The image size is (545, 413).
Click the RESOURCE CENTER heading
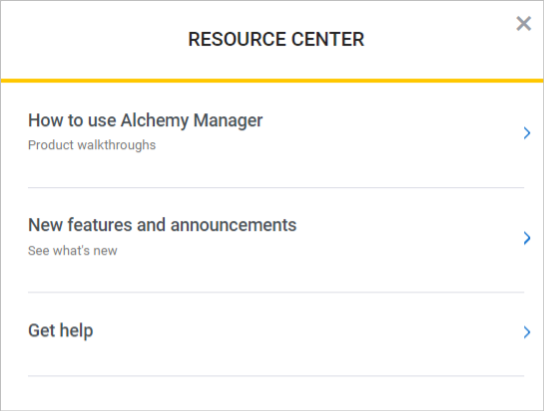(276, 39)
